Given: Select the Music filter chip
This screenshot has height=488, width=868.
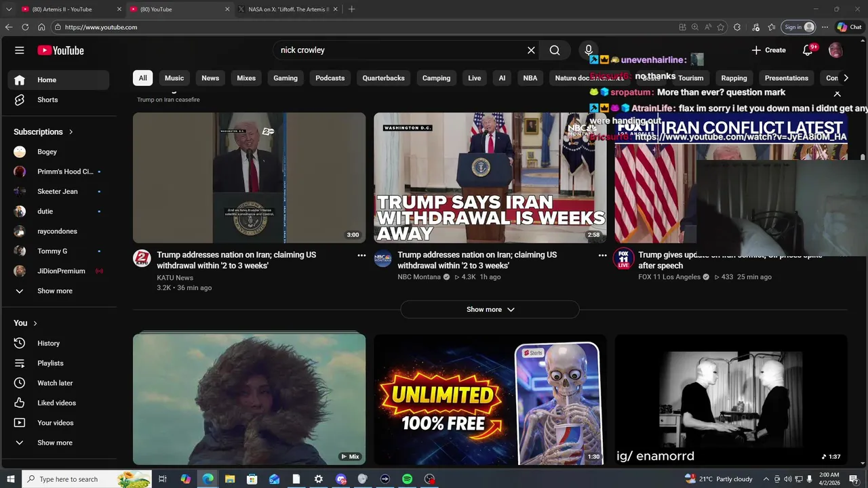Looking at the screenshot, I should (174, 78).
